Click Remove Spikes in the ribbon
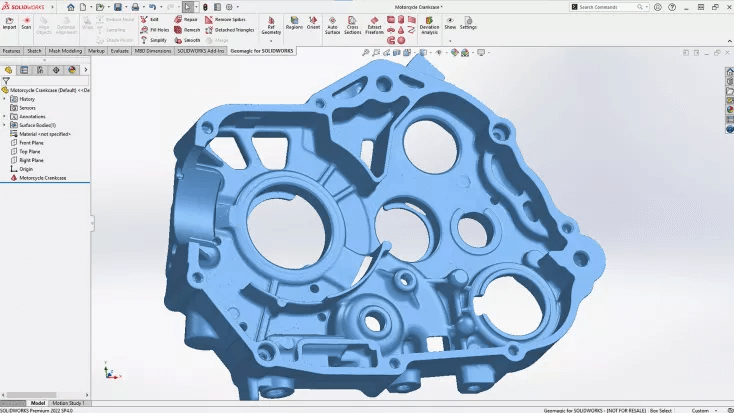 [226, 19]
